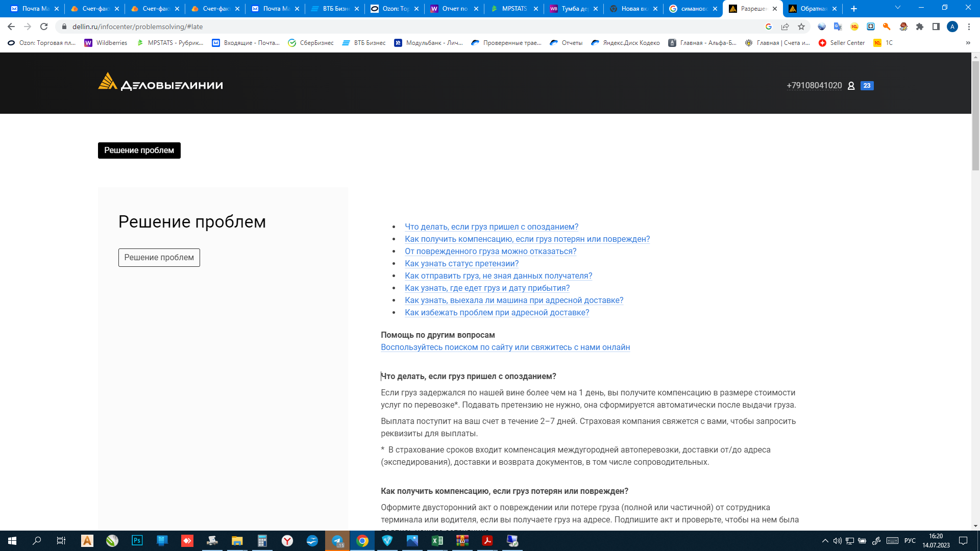Switch to the Ozon tab
980x551 pixels.
pos(395,9)
